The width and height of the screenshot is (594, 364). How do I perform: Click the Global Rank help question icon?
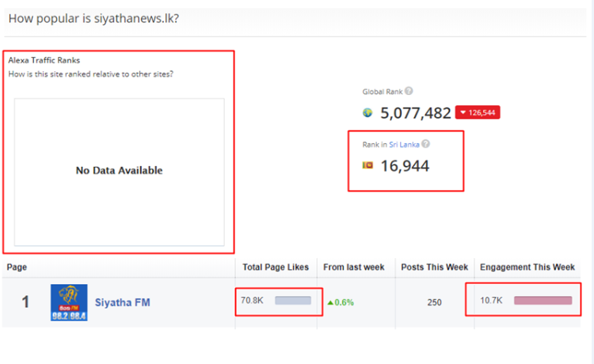pyautogui.click(x=409, y=91)
